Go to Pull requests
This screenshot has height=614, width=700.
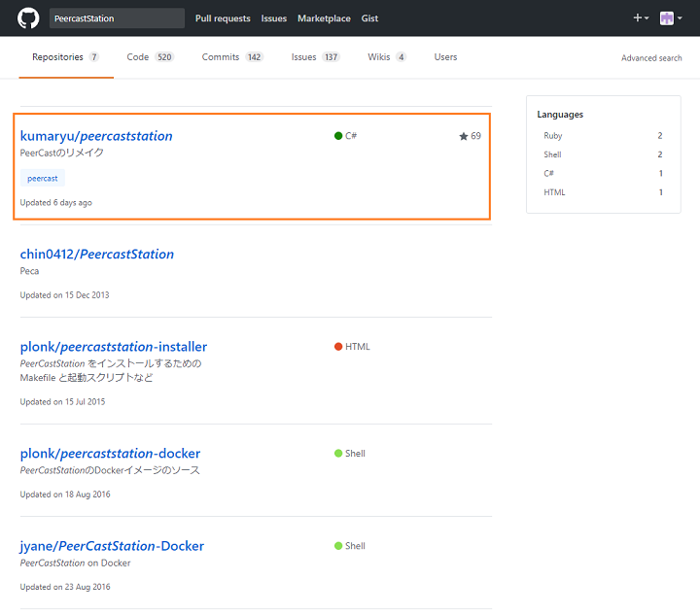(223, 18)
